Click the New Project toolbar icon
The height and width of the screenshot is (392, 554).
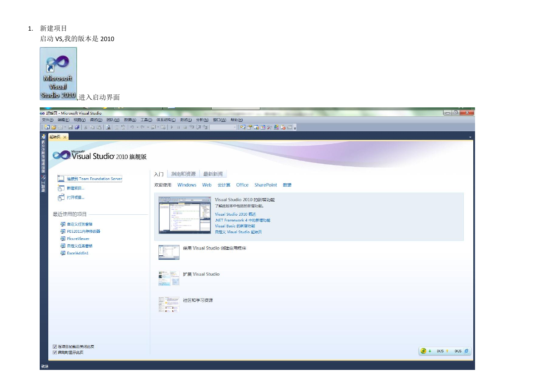(x=47, y=127)
